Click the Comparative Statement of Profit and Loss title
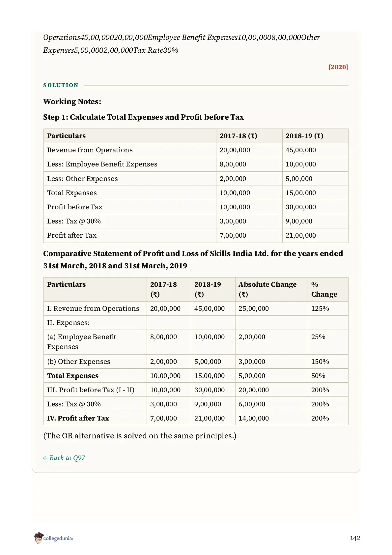 tap(193, 260)
